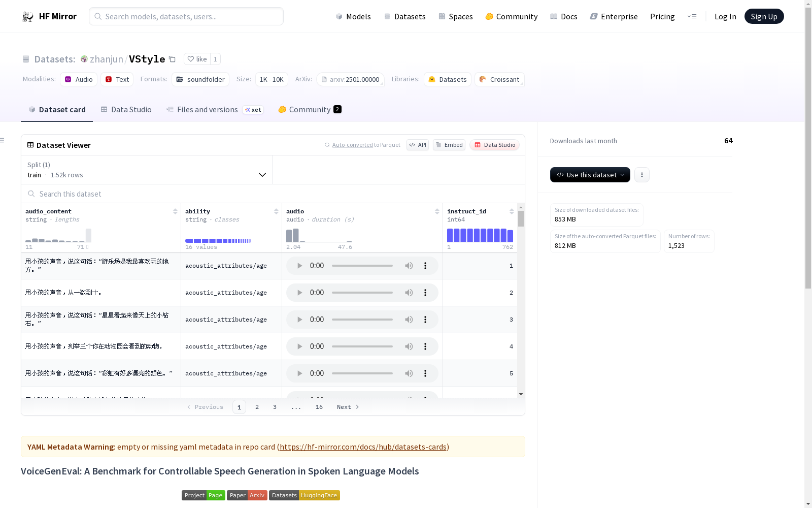Open the Use this dataset dropdown
This screenshot has width=812, height=508.
[590, 175]
